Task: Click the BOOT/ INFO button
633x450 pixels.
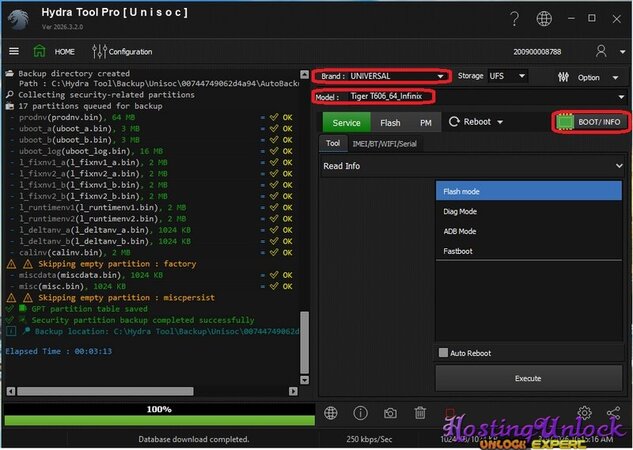Action: point(590,122)
